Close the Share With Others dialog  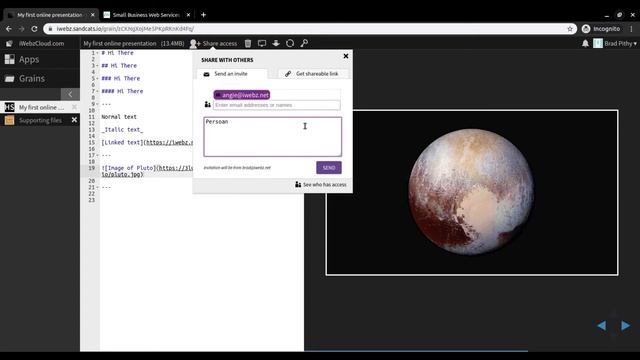point(346,56)
